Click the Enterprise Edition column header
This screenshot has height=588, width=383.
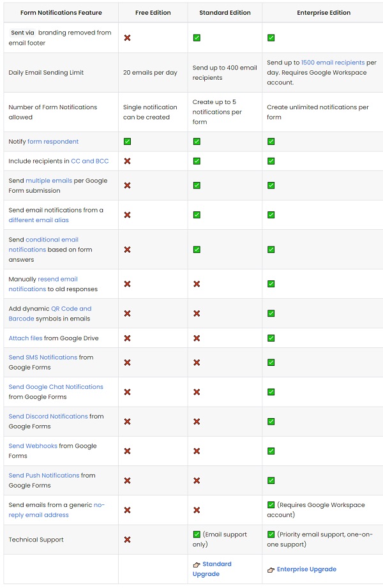pyautogui.click(x=322, y=13)
